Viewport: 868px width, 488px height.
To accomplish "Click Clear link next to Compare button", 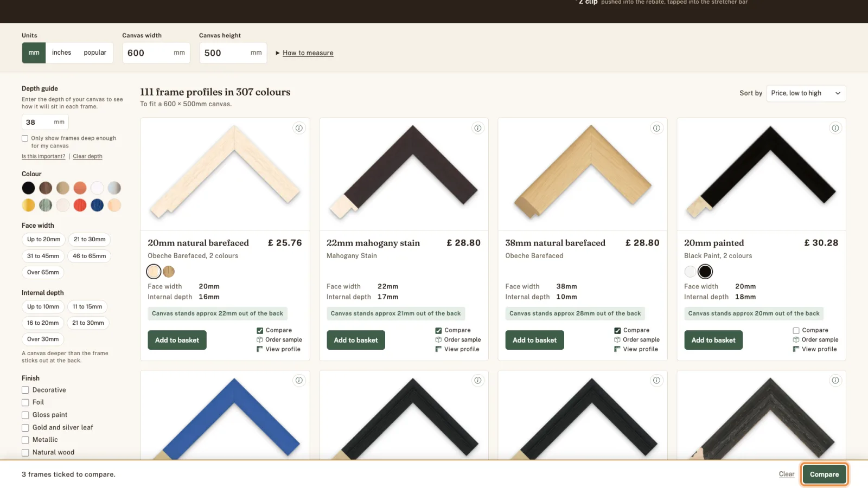I will [x=787, y=474].
